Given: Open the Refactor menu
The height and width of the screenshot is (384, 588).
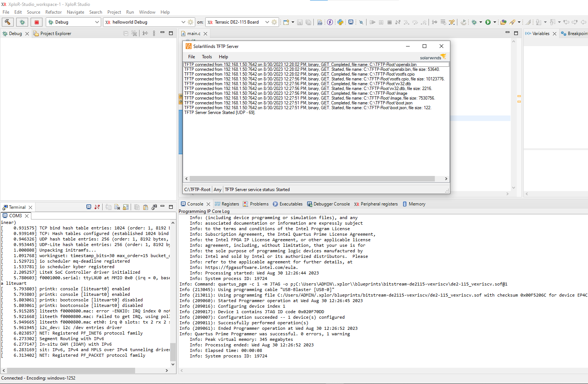Looking at the screenshot, I should click(x=54, y=12).
